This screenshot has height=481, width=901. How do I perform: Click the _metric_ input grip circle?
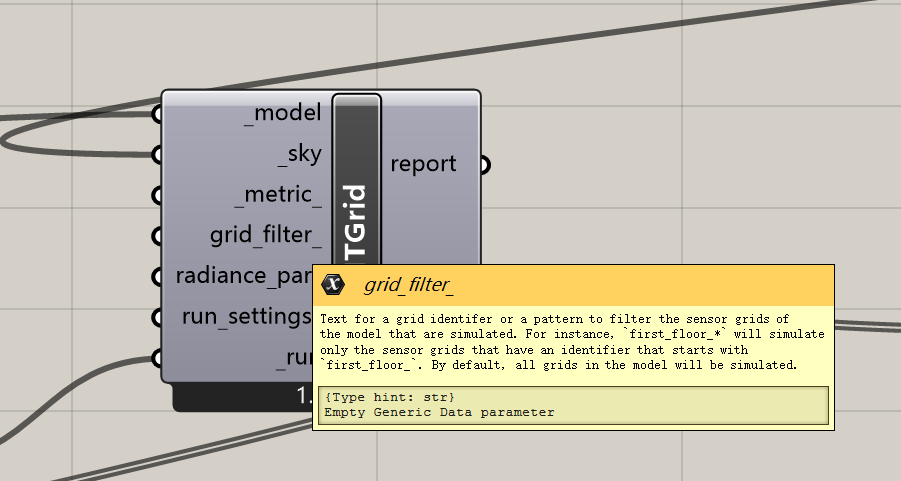tap(157, 195)
